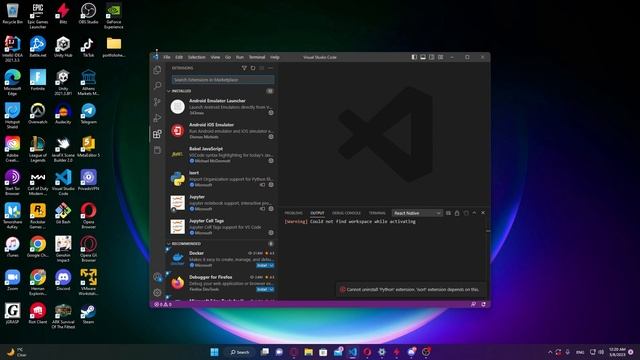640x360 pixels.
Task: Clear the output panel
Action: 448,213
